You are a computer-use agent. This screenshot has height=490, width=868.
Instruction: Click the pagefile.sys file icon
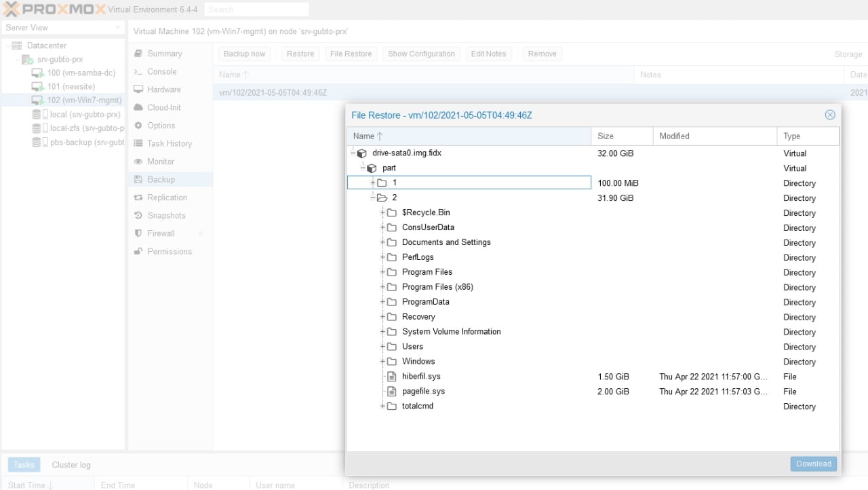(391, 392)
